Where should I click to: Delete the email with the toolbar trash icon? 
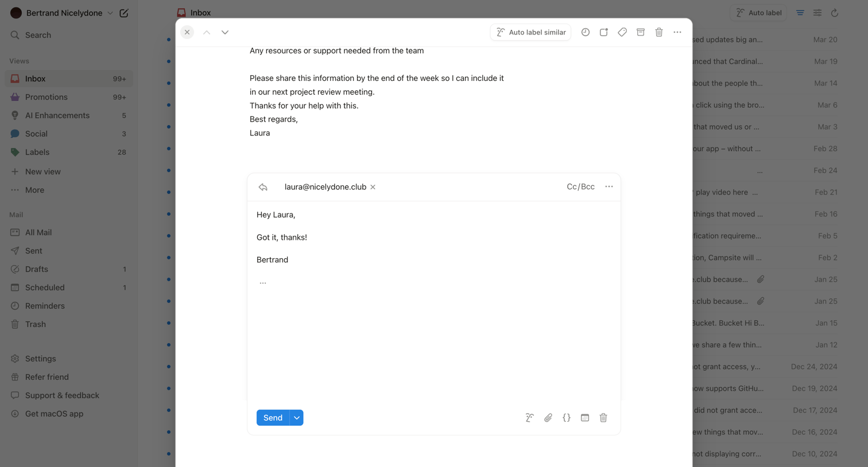click(x=659, y=32)
